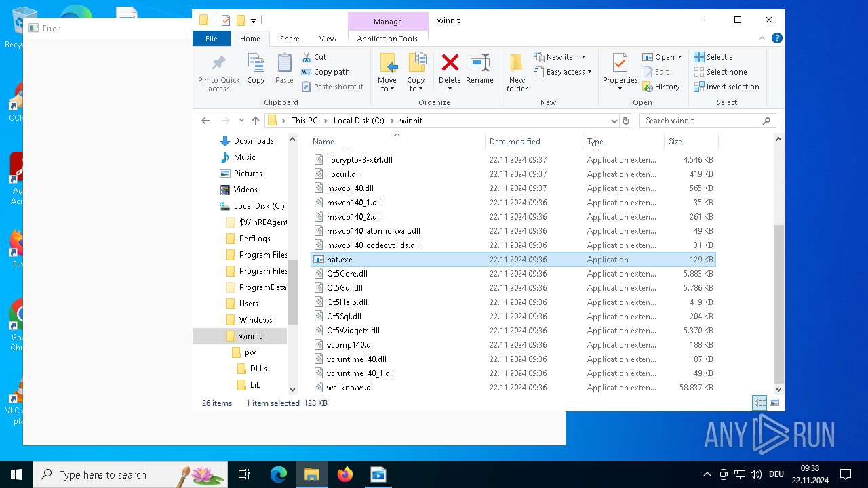This screenshot has width=868, height=488.
Task: Switch to the Share tab
Action: click(290, 39)
